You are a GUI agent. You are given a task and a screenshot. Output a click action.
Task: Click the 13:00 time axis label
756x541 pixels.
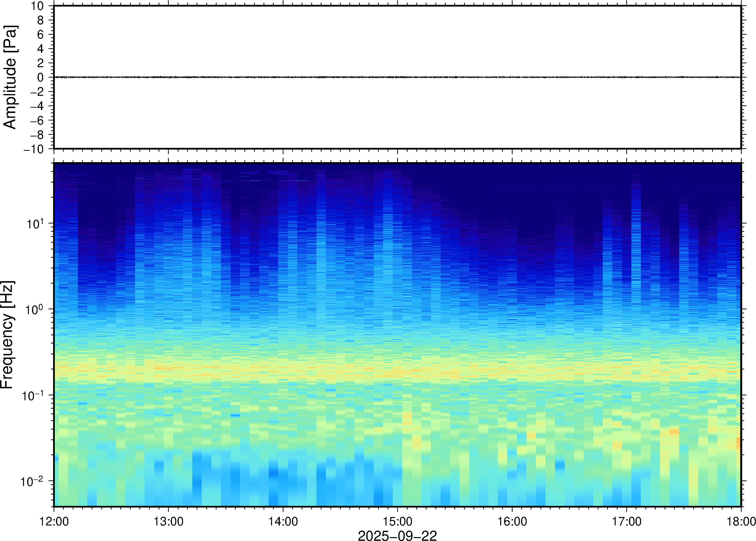[x=168, y=521]
